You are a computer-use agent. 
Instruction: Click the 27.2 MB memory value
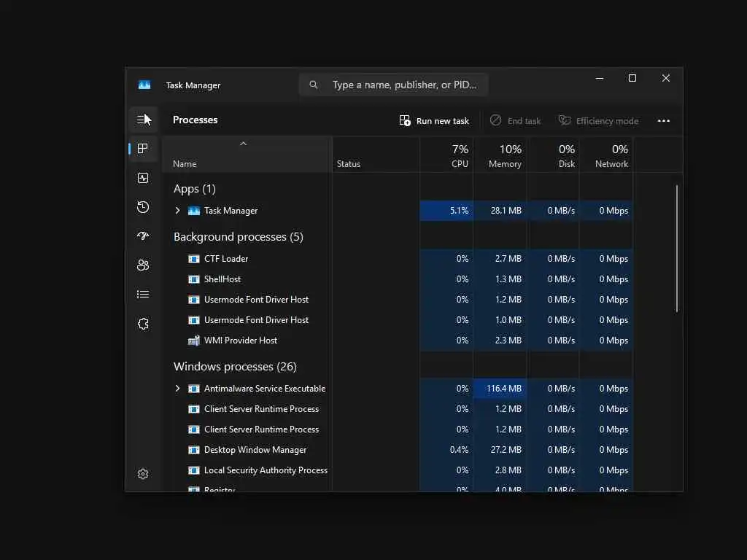(x=506, y=450)
